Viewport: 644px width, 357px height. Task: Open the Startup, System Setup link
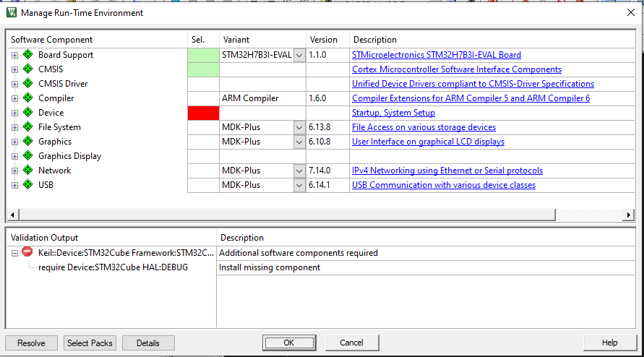click(393, 113)
